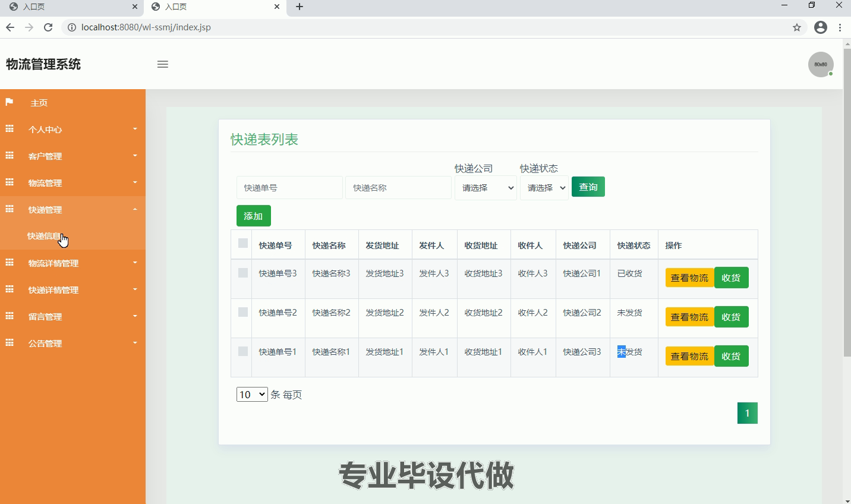851x504 pixels.
Task: Click 收货 for 快递单号3
Action: pyautogui.click(x=731, y=278)
